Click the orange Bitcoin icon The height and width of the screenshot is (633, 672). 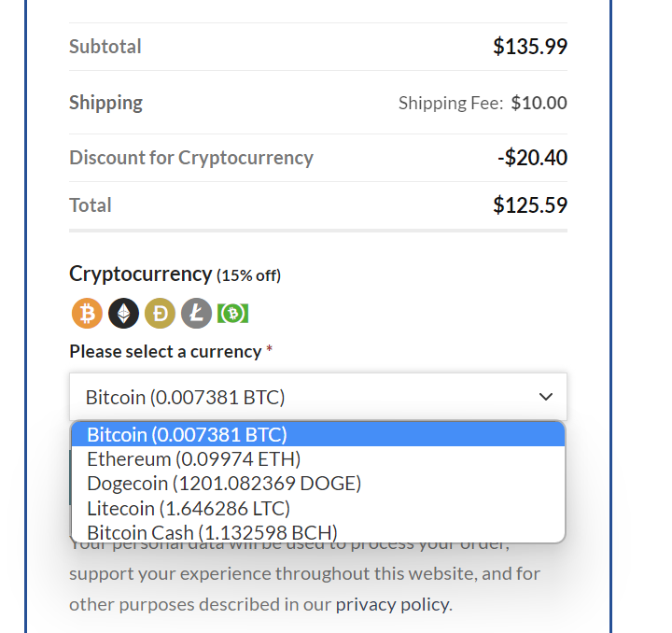tap(87, 314)
